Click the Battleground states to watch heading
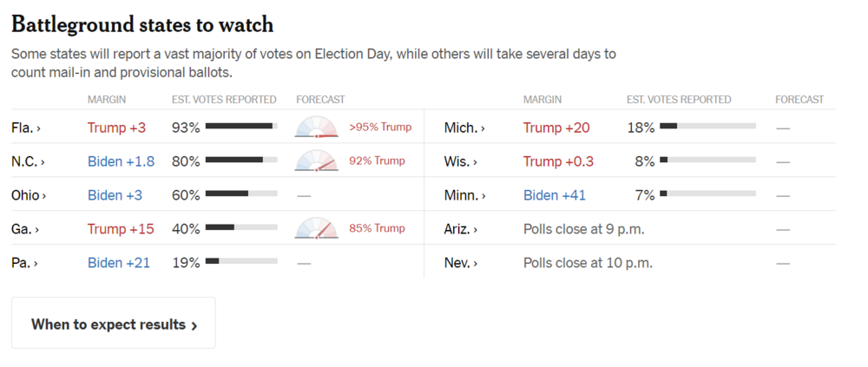 coord(142,25)
